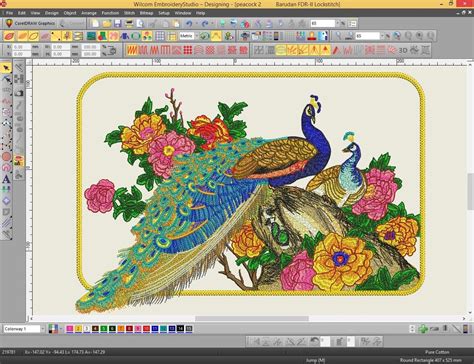
Task: Click the red pencil stitch tool icon
Action: pos(336,50)
